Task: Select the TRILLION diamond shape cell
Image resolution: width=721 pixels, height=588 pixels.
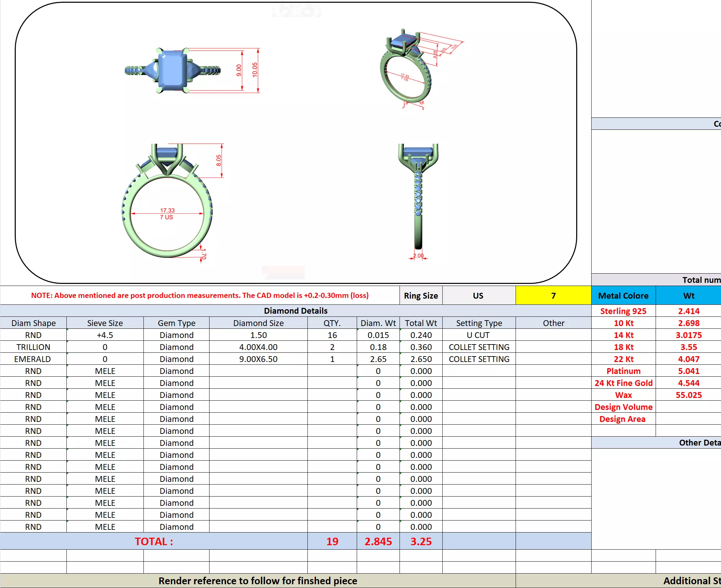Action: click(x=33, y=347)
